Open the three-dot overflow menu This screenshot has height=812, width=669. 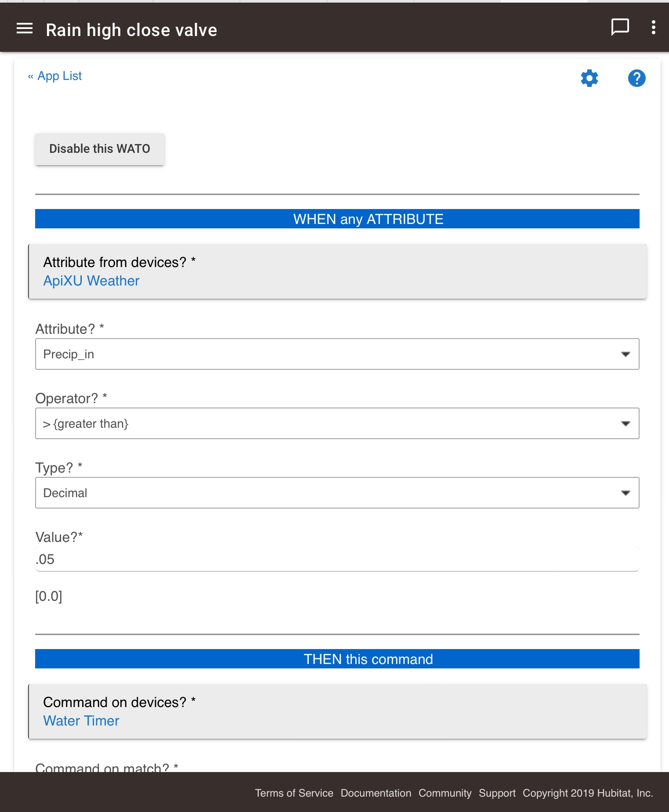[x=654, y=27]
